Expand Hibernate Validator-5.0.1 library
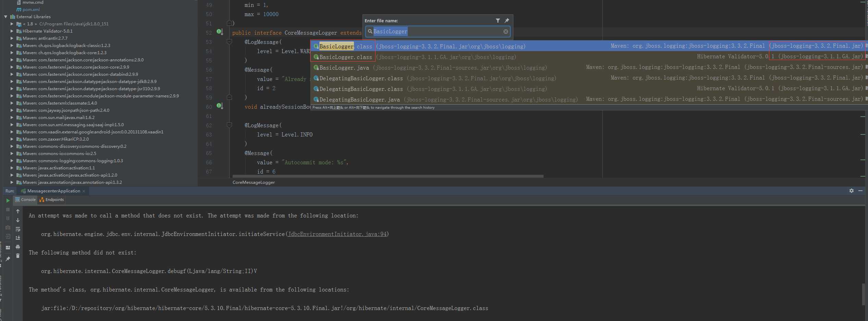 tap(12, 31)
